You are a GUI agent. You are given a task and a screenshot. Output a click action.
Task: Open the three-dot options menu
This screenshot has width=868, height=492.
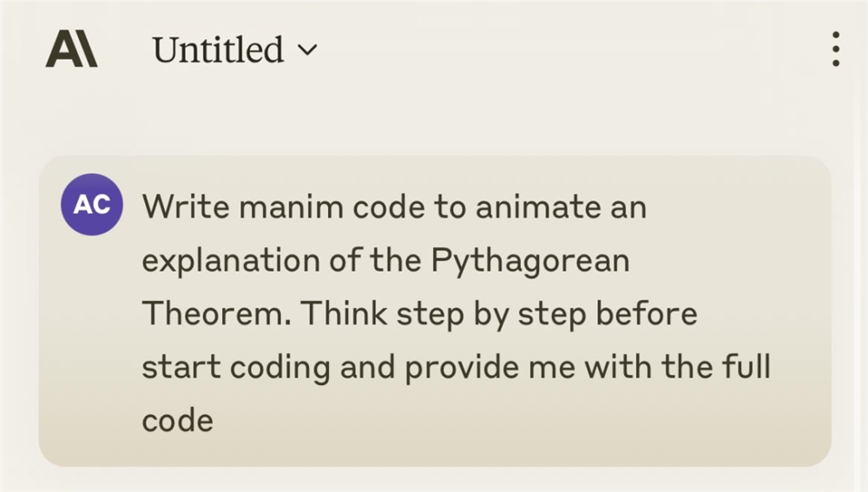(x=835, y=49)
